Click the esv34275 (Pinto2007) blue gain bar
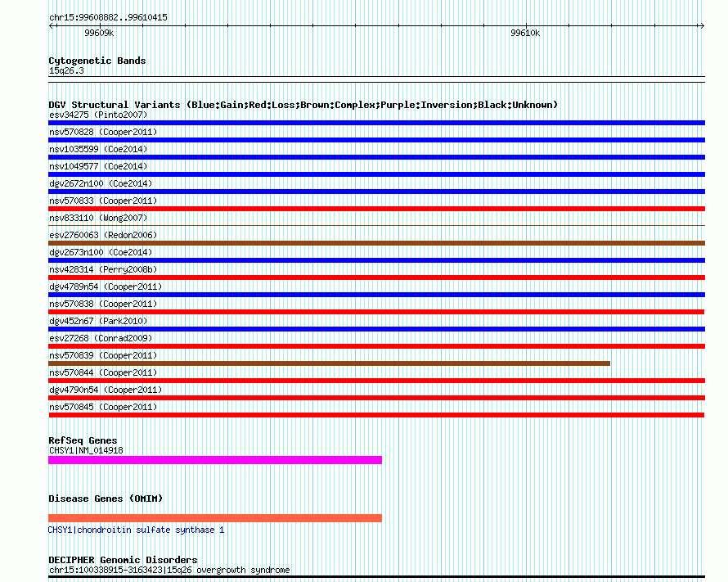This screenshot has width=728, height=582. [x=376, y=123]
